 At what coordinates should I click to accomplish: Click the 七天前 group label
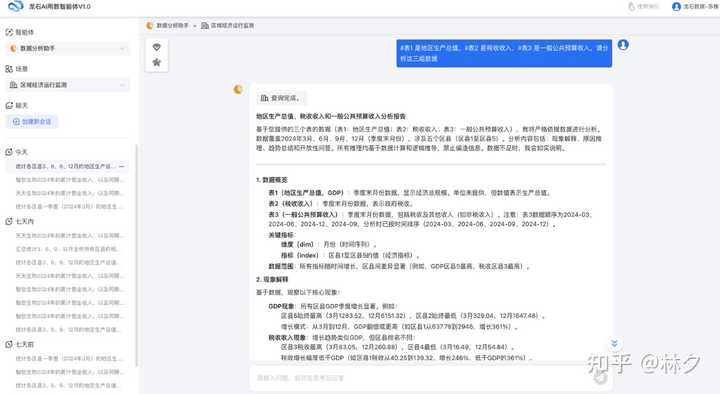(25, 344)
